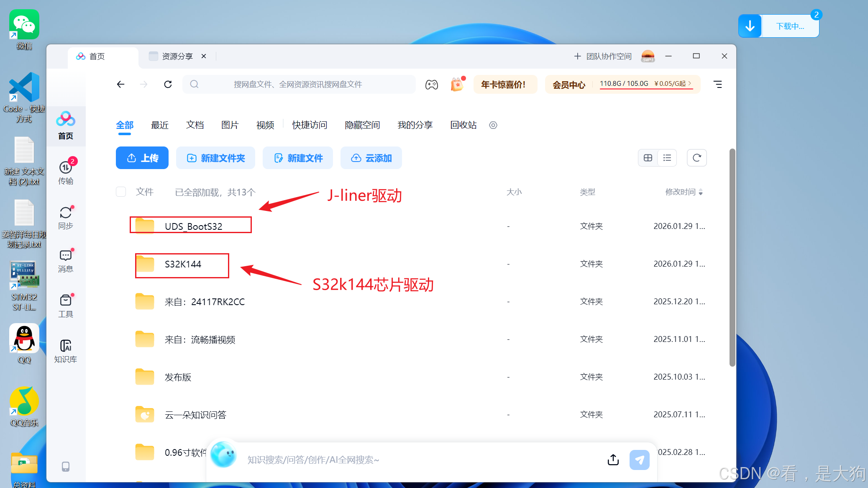
Task: Switch to grid view layout
Action: [x=648, y=158]
